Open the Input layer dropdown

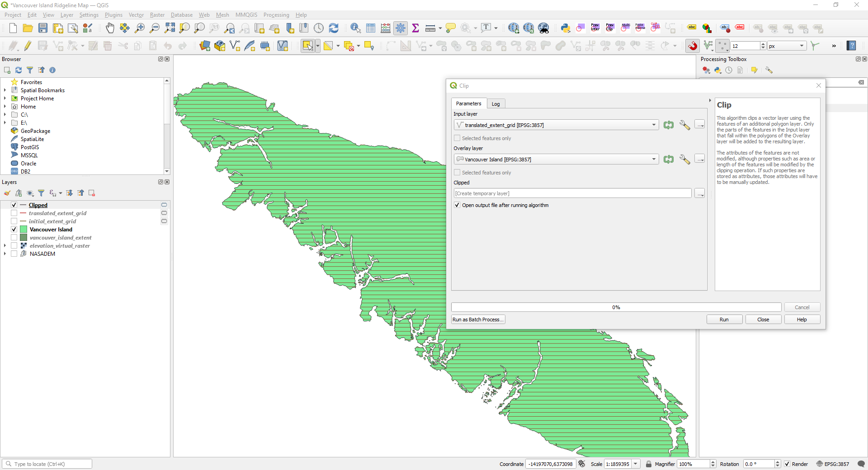click(x=654, y=125)
